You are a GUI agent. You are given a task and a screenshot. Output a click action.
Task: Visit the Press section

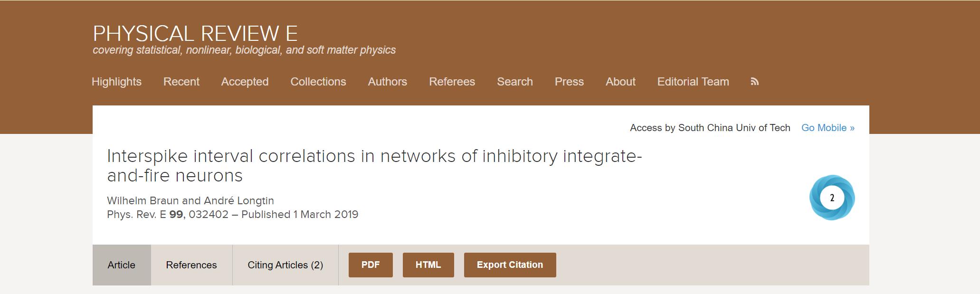569,82
